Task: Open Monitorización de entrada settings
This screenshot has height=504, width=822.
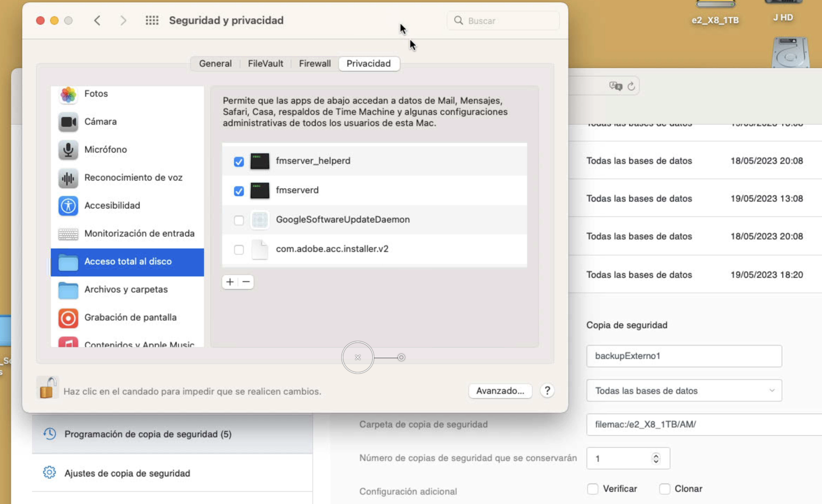Action: point(68,234)
